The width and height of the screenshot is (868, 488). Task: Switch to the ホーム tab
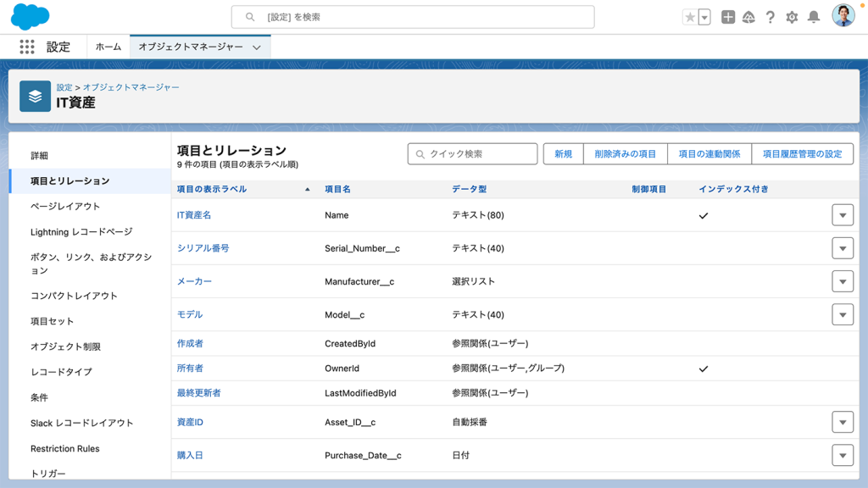point(108,47)
